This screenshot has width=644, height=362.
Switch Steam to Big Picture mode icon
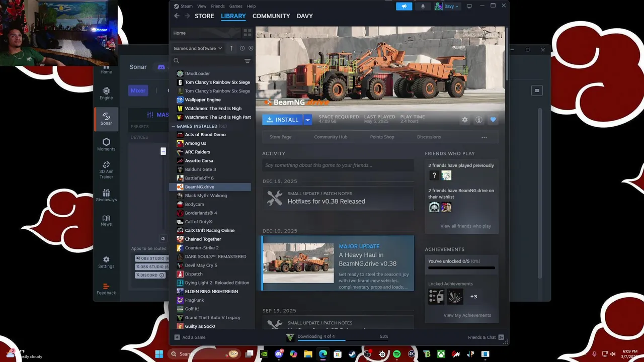469,6
